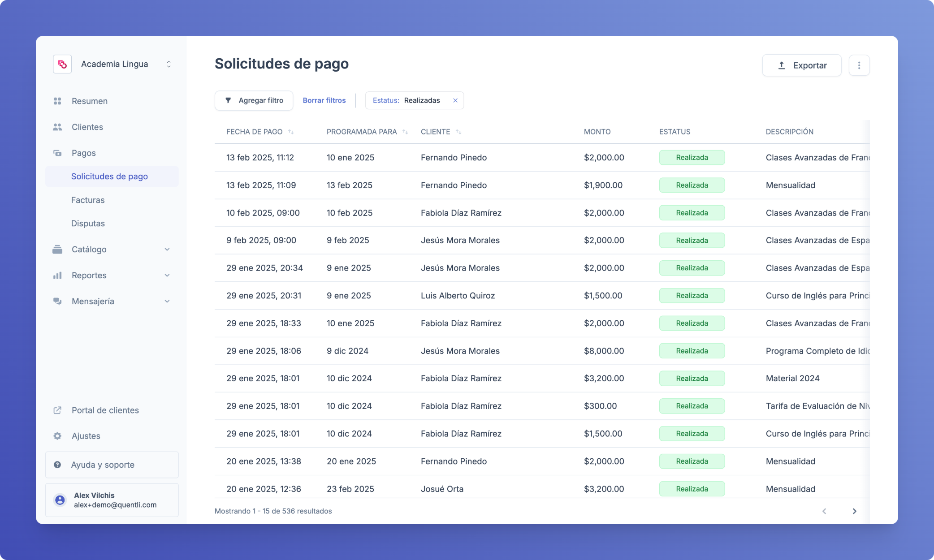The image size is (934, 560).
Task: Sort by Cliente column
Action: (458, 132)
